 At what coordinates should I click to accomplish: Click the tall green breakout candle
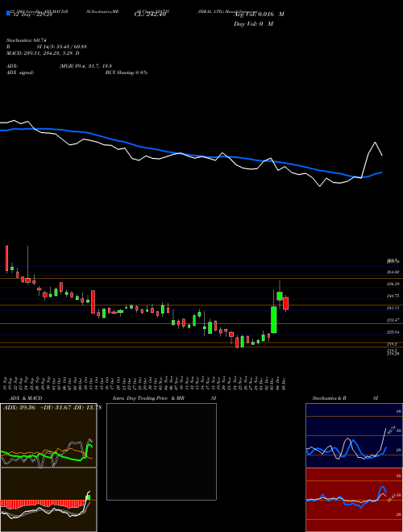[x=273, y=320]
